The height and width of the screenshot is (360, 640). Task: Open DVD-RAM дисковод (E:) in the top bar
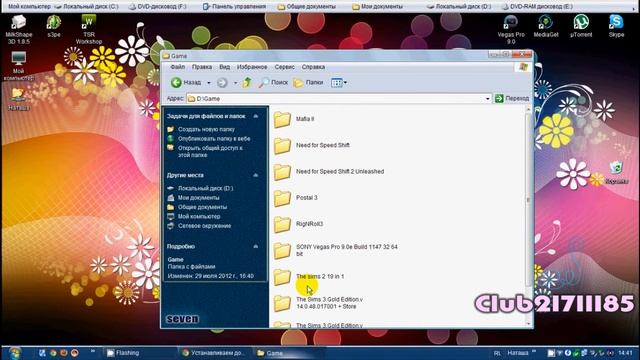click(x=537, y=7)
